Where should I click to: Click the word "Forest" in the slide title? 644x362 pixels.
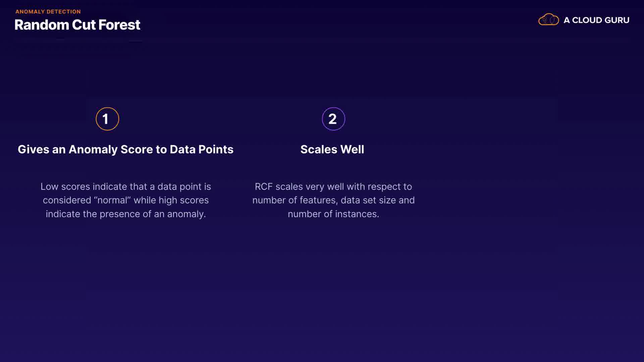(x=119, y=25)
